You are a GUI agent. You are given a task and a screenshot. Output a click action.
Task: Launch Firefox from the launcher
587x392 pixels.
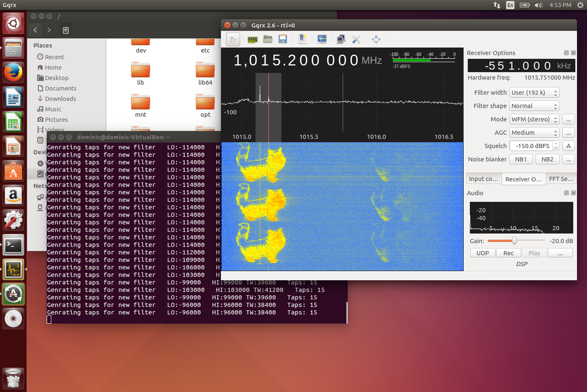(x=13, y=73)
